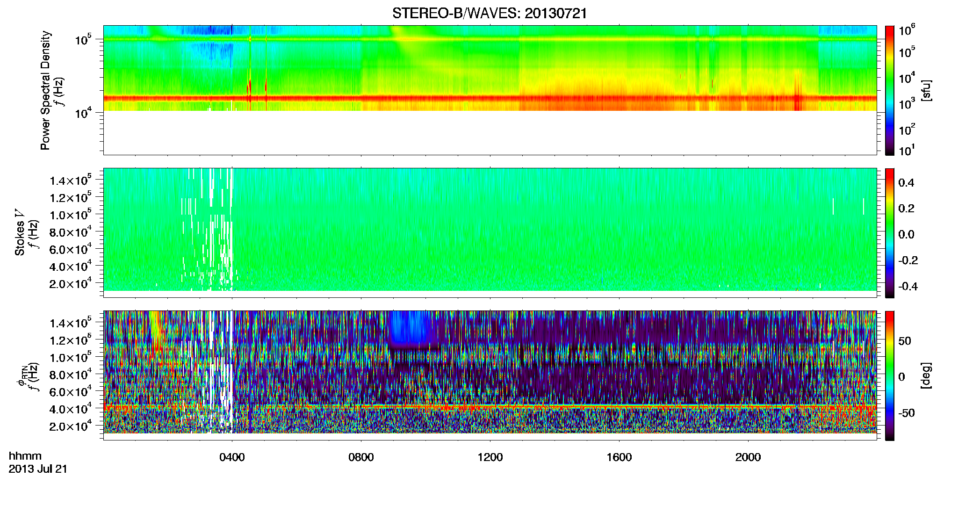Screen dimensions: 980x505
Task: Click the 6.0×10^4 tick of phi RTN panel
Action: pos(71,392)
